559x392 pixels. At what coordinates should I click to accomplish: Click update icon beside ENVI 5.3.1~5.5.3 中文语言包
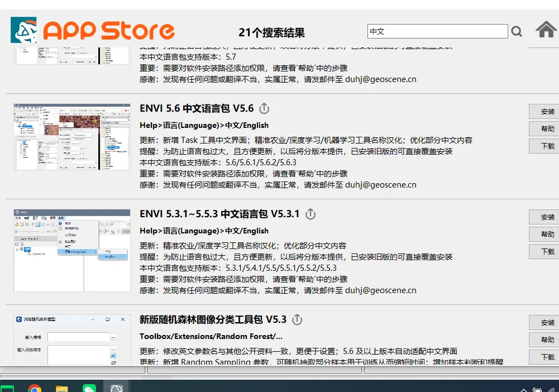click(x=310, y=214)
